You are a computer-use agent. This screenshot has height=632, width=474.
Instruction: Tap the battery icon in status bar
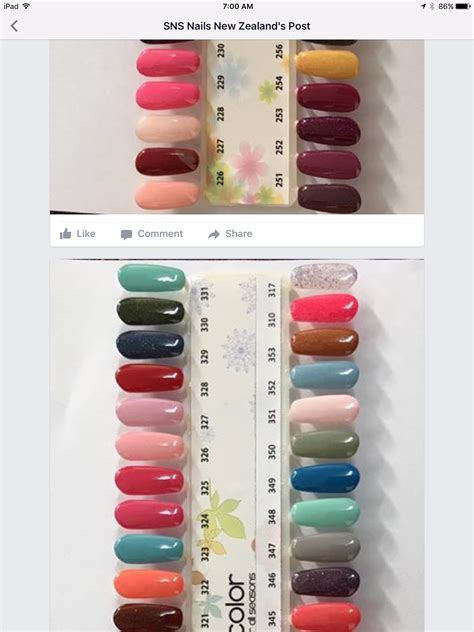click(x=463, y=6)
